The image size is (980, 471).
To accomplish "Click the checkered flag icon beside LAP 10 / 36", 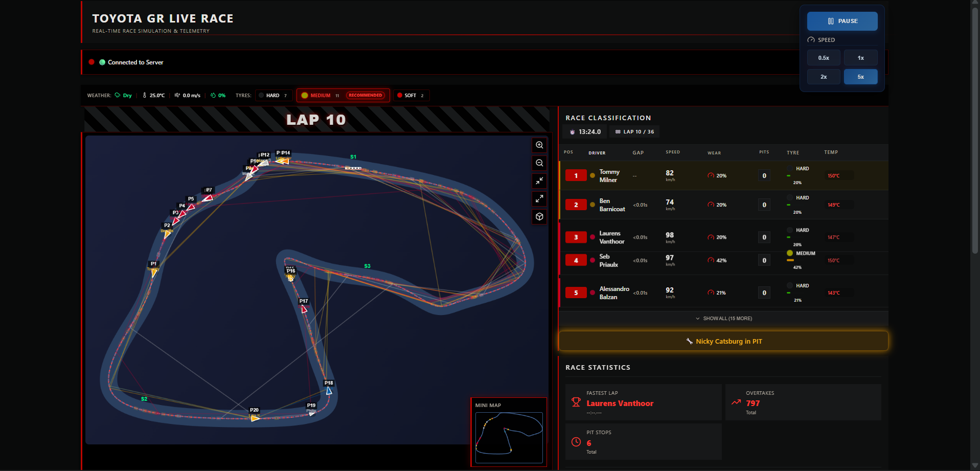I will click(x=618, y=132).
